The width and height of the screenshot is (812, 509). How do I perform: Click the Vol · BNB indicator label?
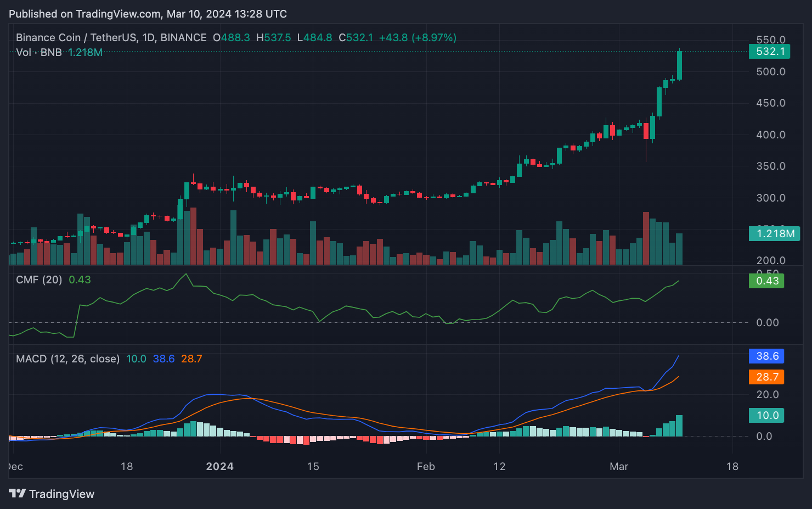[38, 52]
